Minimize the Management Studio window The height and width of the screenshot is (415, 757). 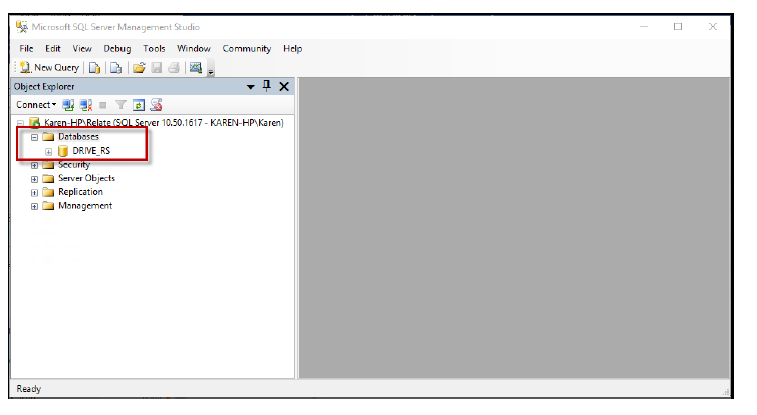[x=644, y=27]
